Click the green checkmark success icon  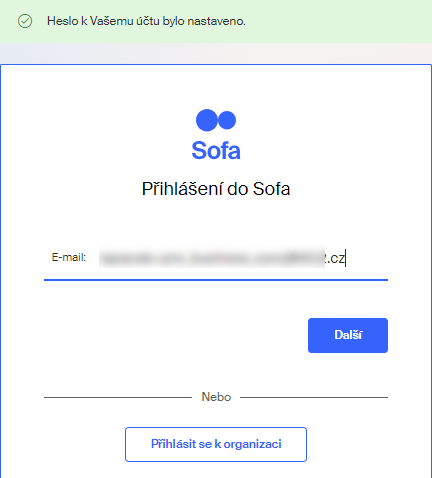point(25,21)
